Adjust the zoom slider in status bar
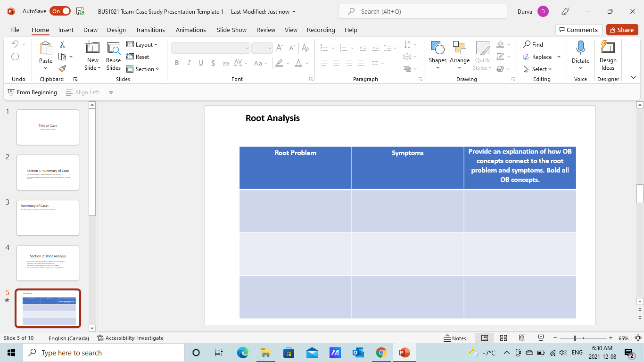The image size is (644, 362). 575,338
